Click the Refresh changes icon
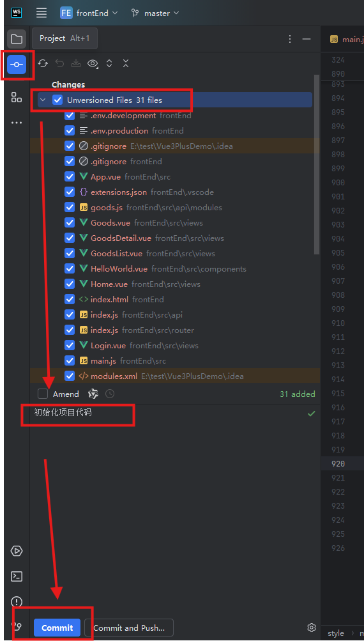364x641 pixels. 43,63
